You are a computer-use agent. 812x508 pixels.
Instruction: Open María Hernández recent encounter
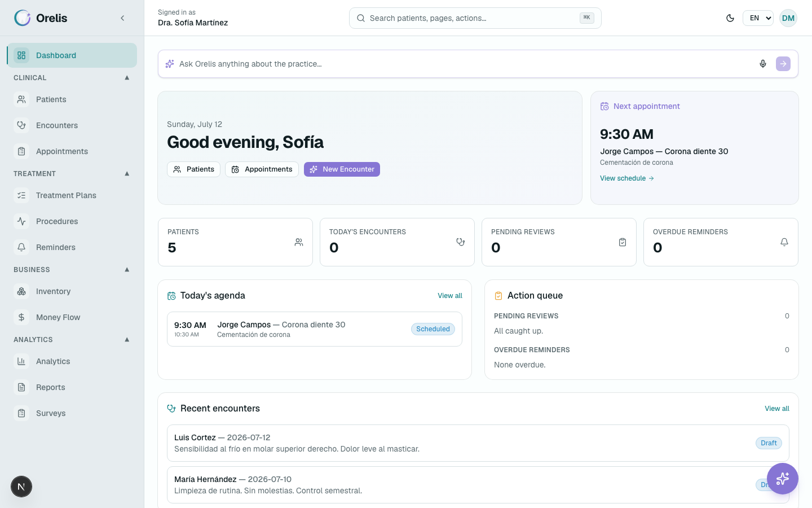tap(478, 485)
